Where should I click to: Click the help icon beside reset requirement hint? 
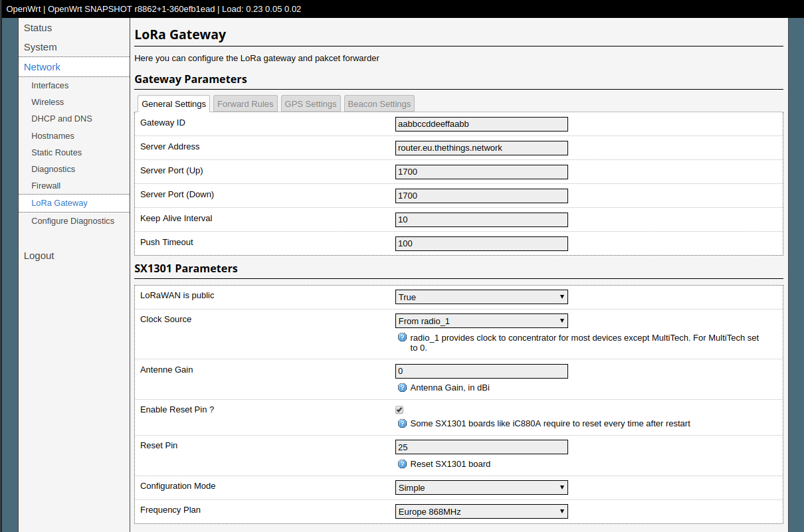pos(402,424)
